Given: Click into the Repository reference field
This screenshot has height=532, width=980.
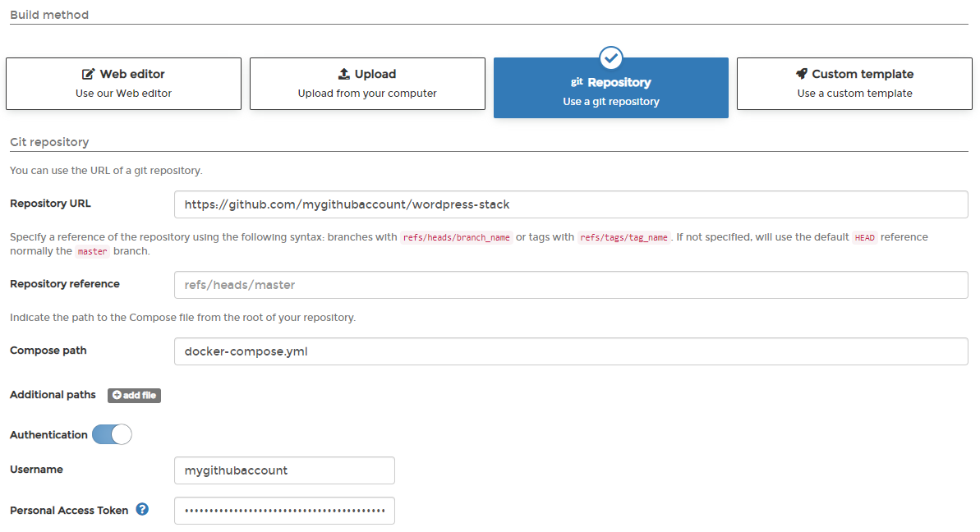Looking at the screenshot, I should point(571,285).
